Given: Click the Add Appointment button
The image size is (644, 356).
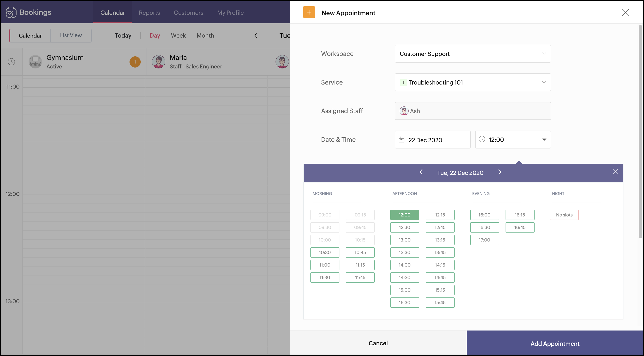Looking at the screenshot, I should (555, 343).
